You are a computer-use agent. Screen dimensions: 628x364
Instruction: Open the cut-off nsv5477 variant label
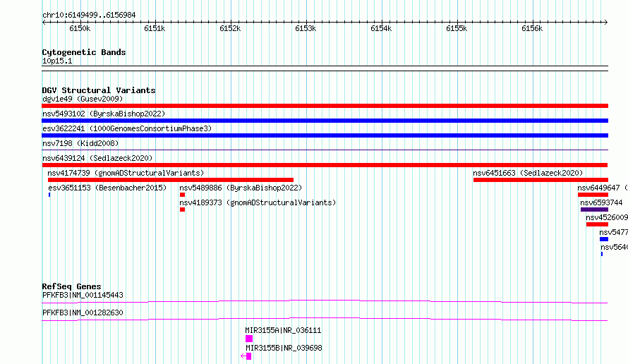point(614,232)
